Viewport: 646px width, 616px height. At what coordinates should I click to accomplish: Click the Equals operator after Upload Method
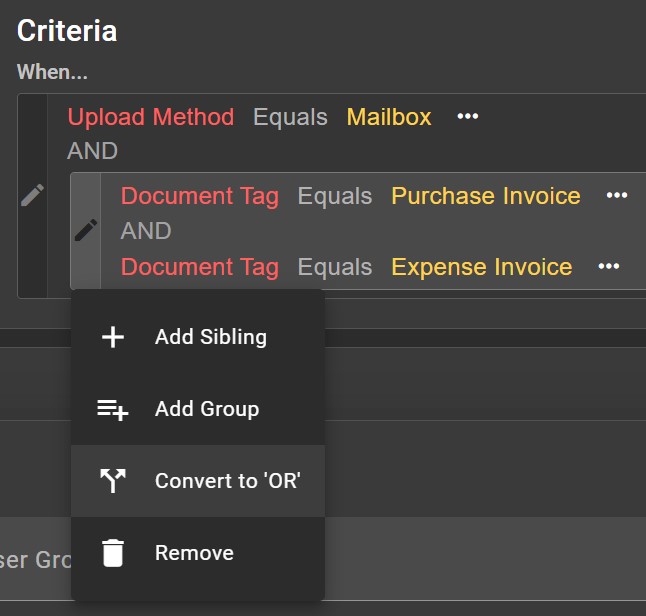(290, 117)
